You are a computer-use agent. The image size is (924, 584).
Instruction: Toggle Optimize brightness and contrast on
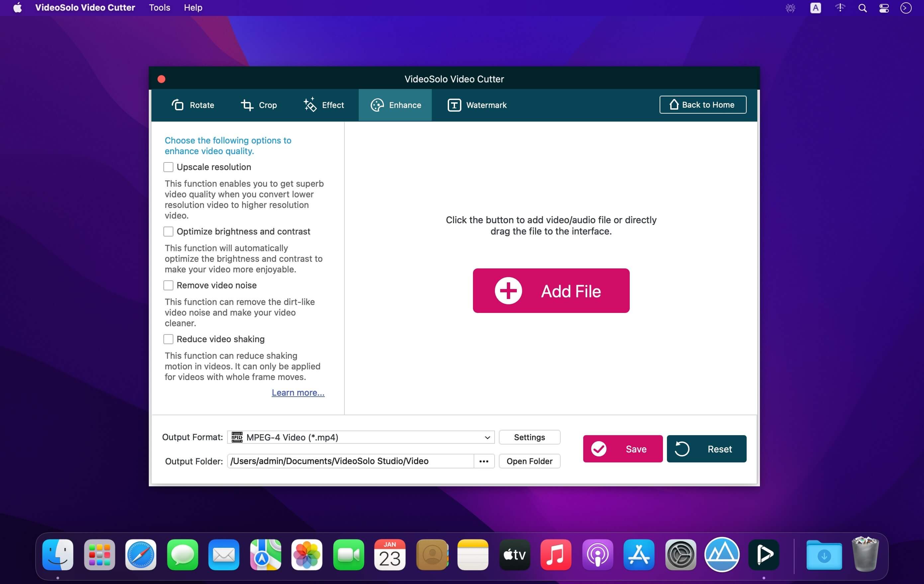pyautogui.click(x=169, y=231)
